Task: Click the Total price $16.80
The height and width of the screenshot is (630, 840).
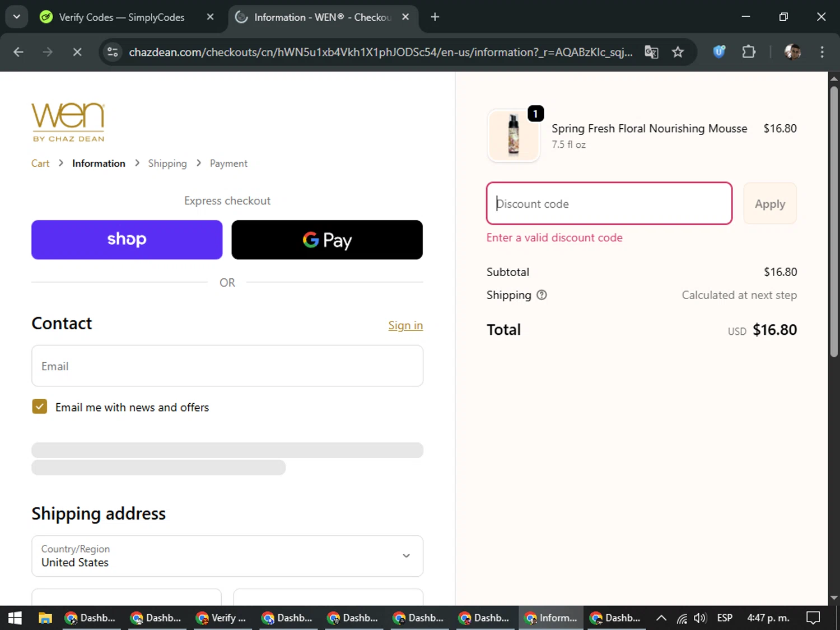Action: tap(774, 330)
